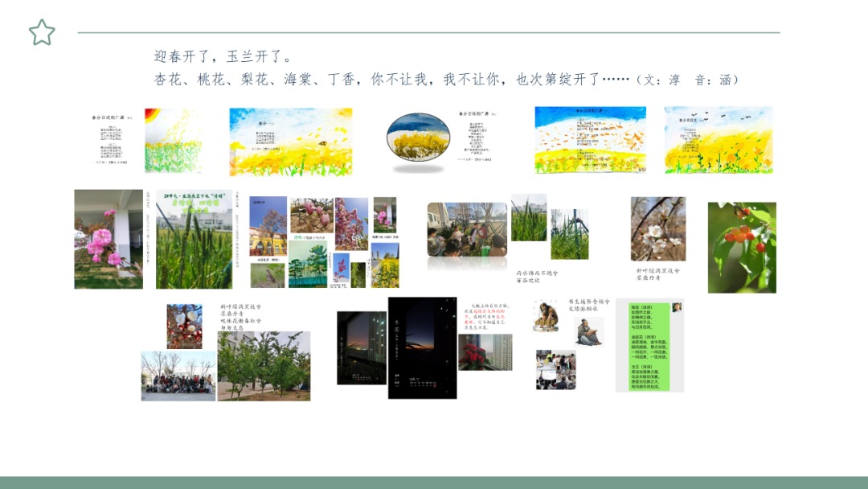868x489 pixels.
Task: Click the green footer bar
Action: click(x=434, y=482)
